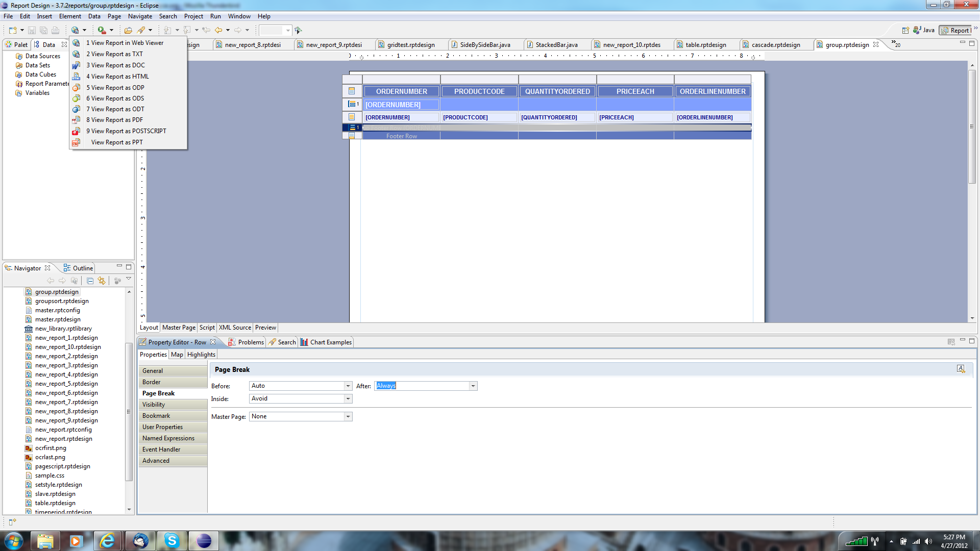Screen dimensions: 980x551
Task: Click the Open folder toolbar icon
Action: (128, 30)
